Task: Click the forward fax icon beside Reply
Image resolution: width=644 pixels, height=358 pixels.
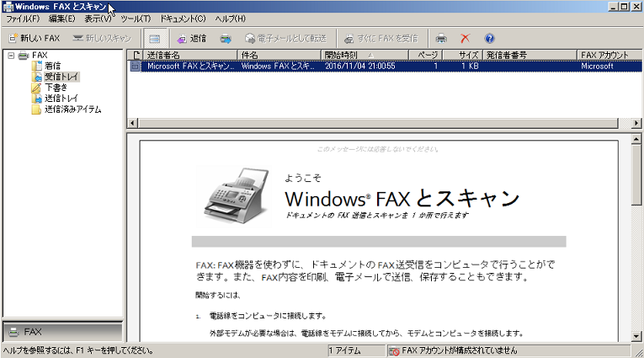Action: coord(226,39)
